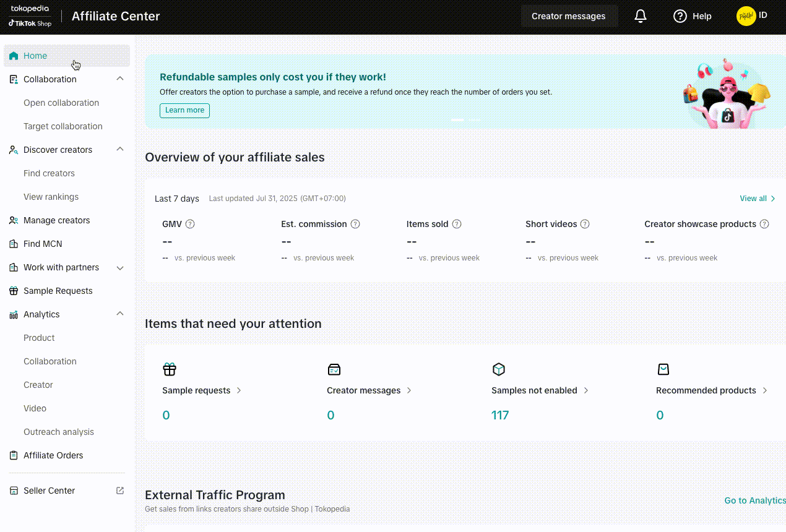Click the View all link

point(757,199)
